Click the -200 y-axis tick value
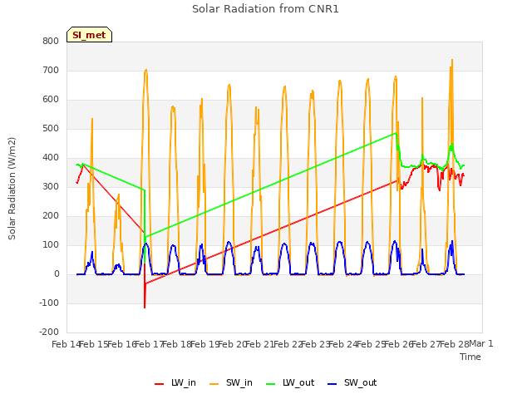This screenshot has height=399, width=532. pos(49,332)
